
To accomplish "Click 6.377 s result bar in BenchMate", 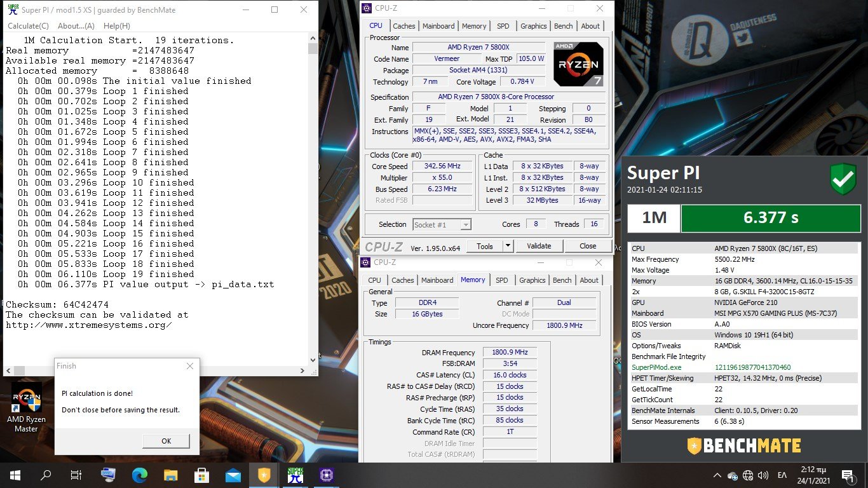I will pyautogui.click(x=771, y=217).
